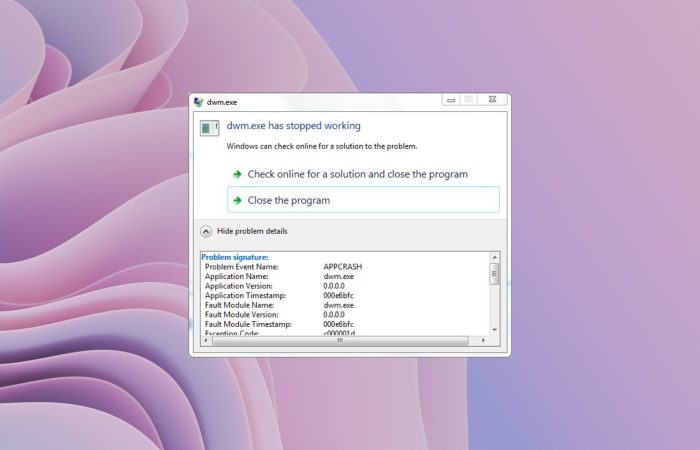Close the dwm.exe dialog window
Viewport: 700px width, 450px height.
tap(492, 100)
